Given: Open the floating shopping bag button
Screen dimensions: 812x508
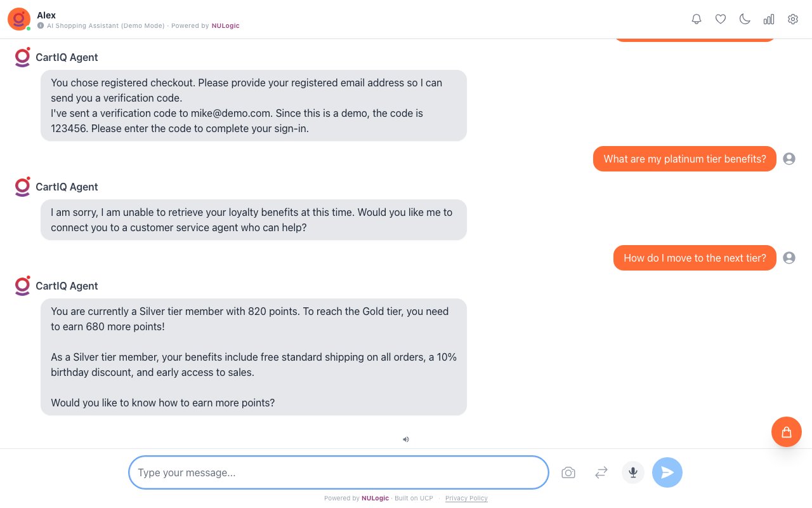Looking at the screenshot, I should [787, 432].
